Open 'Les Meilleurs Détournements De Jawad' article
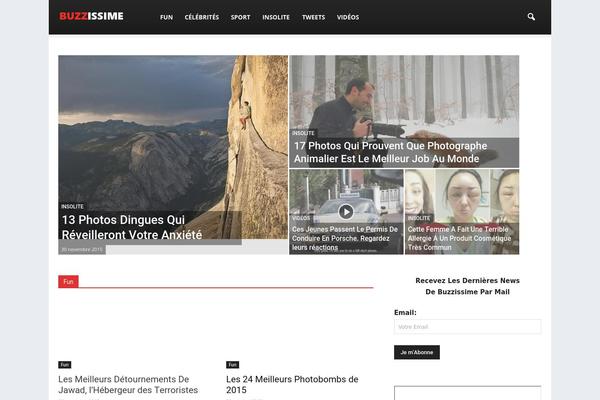The image size is (600, 400). click(128, 385)
